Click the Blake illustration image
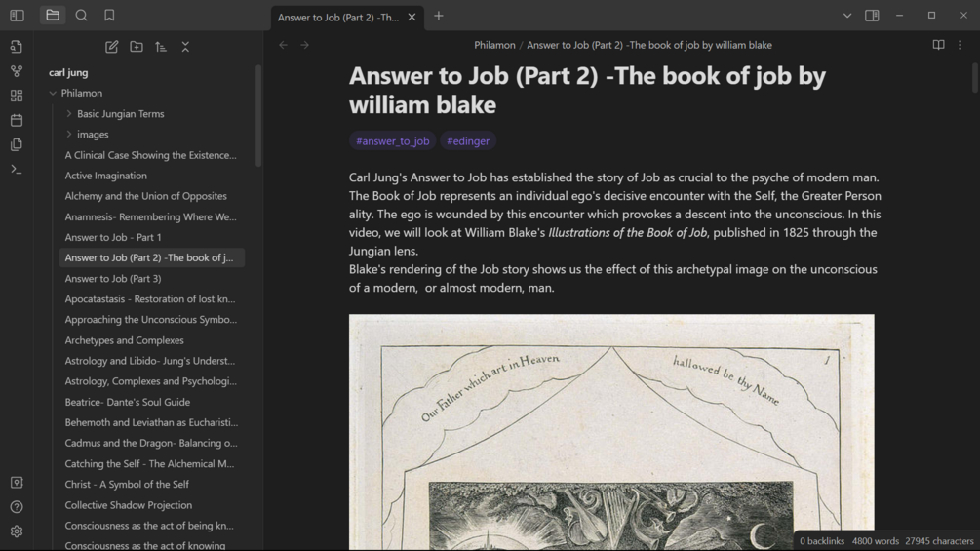Image resolution: width=980 pixels, height=551 pixels. click(x=611, y=432)
